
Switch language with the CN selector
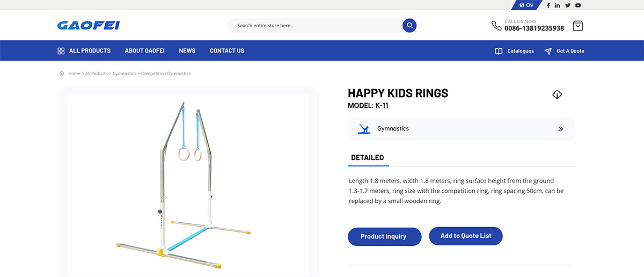(x=526, y=5)
